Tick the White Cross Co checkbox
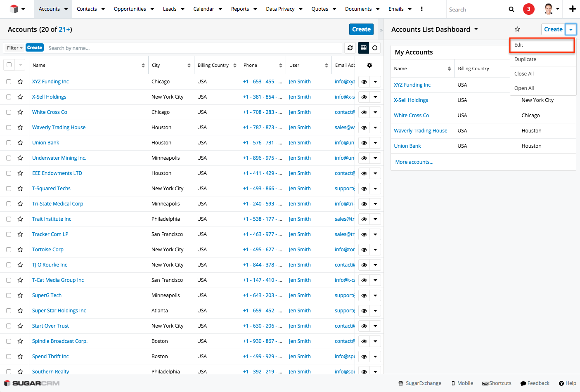Screen dimensions: 580x392 9,112
